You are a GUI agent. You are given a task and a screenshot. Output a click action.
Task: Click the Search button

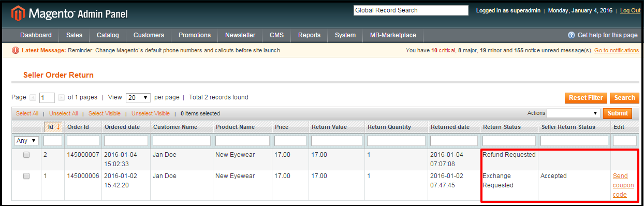coord(624,98)
